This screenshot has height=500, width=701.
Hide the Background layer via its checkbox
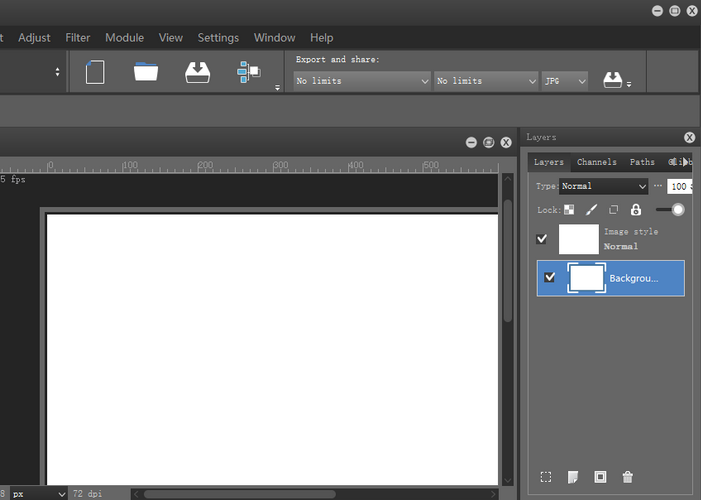click(x=549, y=277)
